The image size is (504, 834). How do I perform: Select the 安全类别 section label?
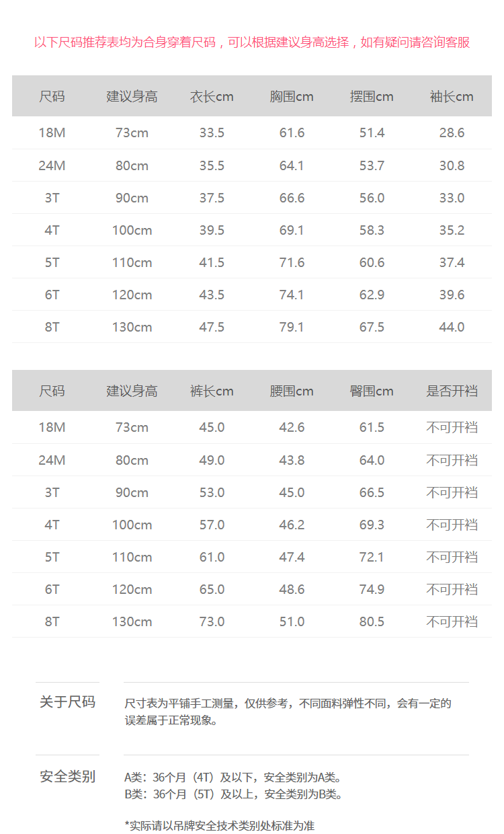point(67,777)
